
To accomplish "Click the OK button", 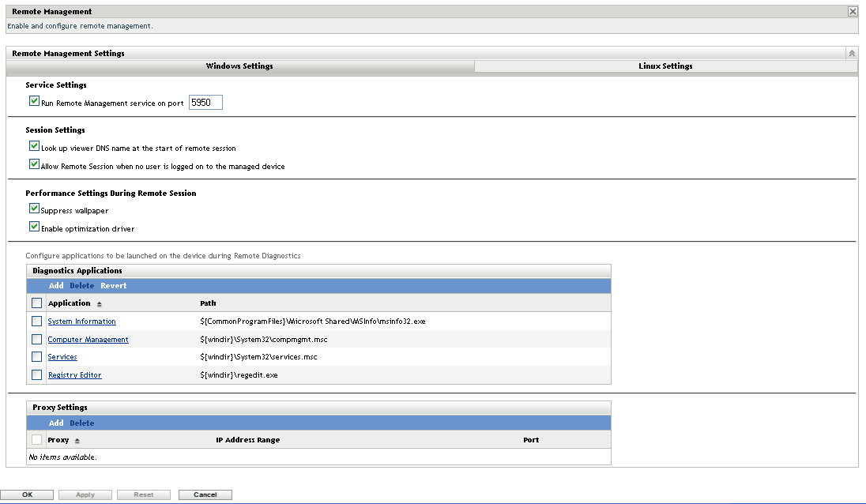I will pos(28,494).
